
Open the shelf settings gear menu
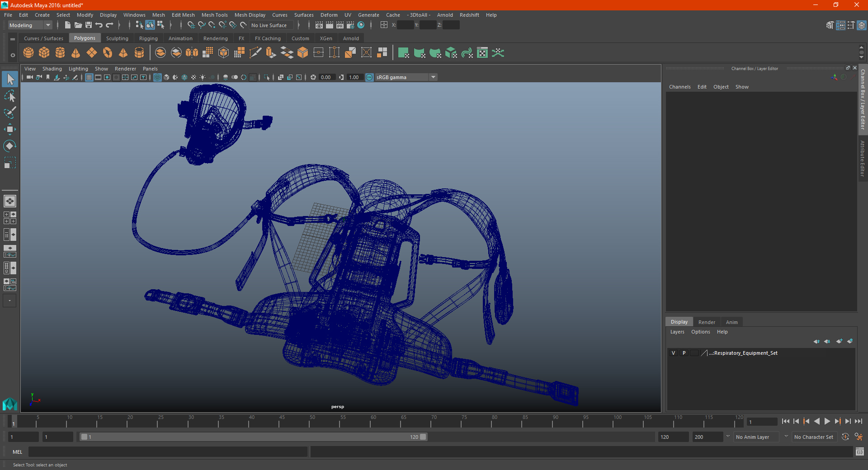pyautogui.click(x=13, y=55)
